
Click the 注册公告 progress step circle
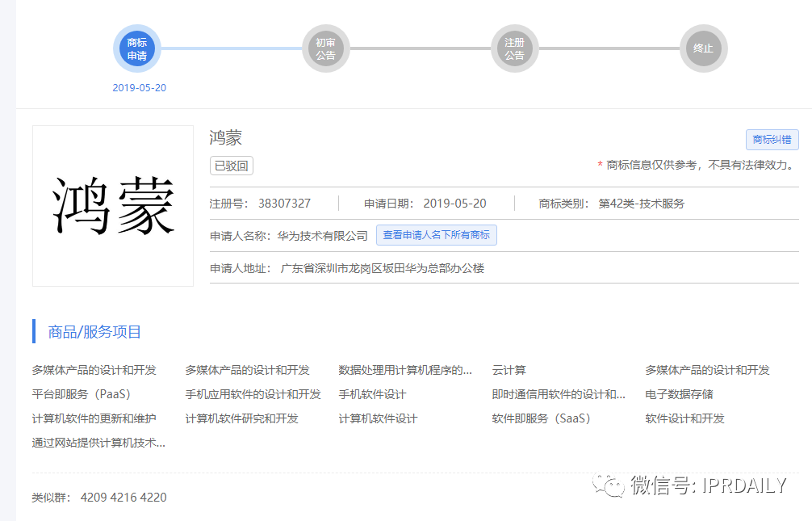click(515, 48)
